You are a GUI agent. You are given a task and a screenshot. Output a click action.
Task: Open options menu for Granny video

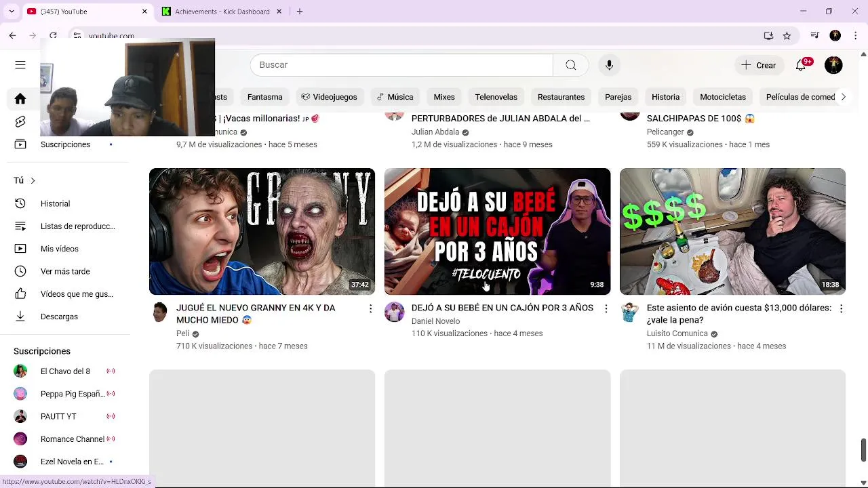coord(370,308)
